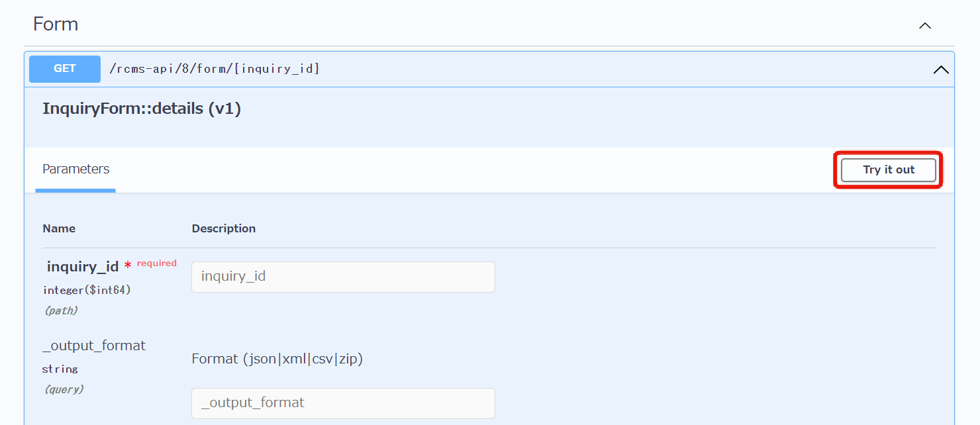Image resolution: width=980 pixels, height=425 pixels.
Task: Click the inquiry_id parameter name
Action: (x=81, y=266)
